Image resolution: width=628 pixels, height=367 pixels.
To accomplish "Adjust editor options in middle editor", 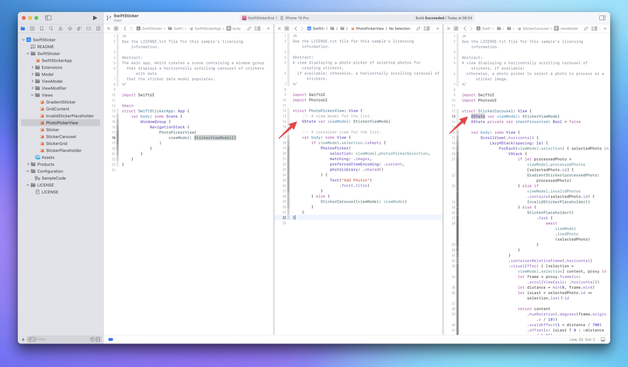I will tap(427, 28).
